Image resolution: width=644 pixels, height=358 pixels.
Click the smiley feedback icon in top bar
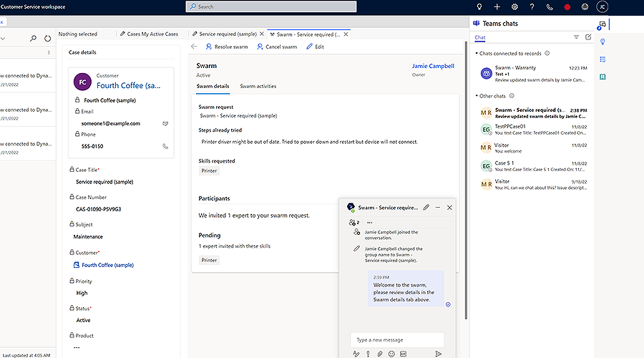[x=585, y=6]
